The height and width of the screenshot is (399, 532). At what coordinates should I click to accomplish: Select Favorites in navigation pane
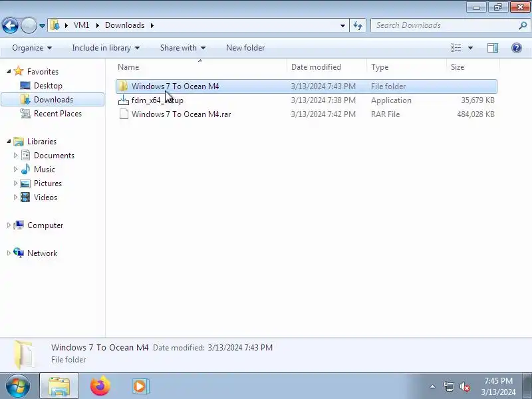(x=43, y=72)
